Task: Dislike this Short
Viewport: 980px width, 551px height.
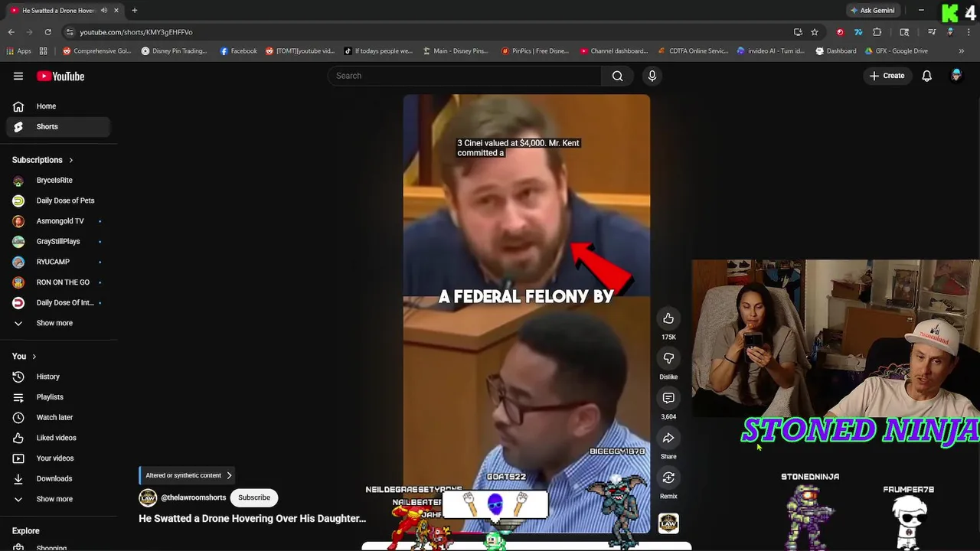Action: click(668, 358)
